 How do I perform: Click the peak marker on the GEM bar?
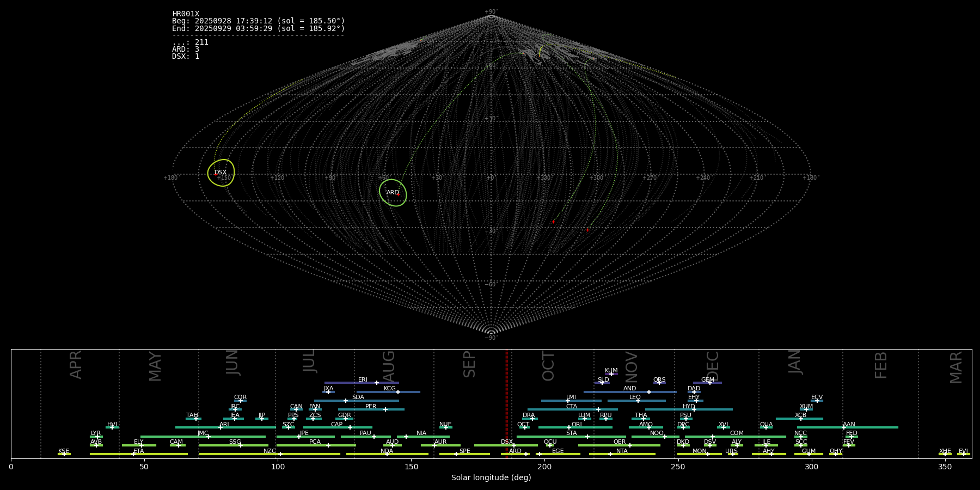(x=709, y=383)
